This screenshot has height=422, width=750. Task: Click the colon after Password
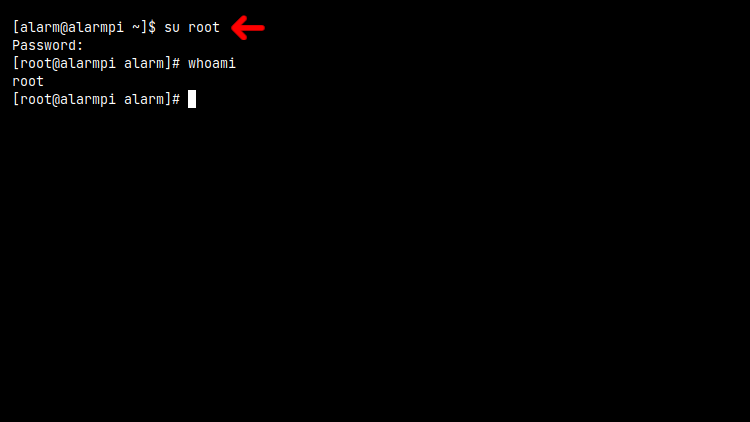80,46
